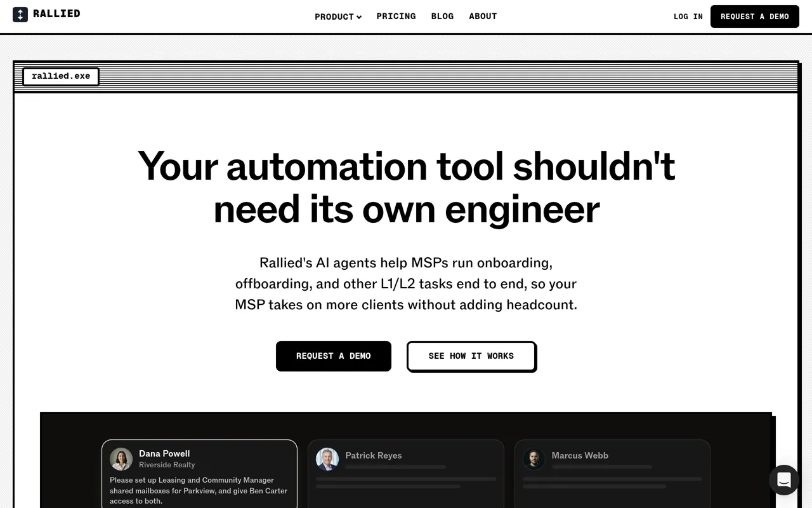Select Patrick Reyes' avatar photo
The height and width of the screenshot is (508, 812).
point(327,459)
